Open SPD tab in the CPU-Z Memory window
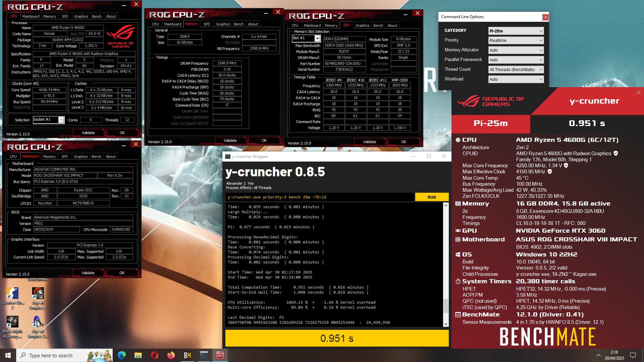644x362 pixels. pos(207,24)
